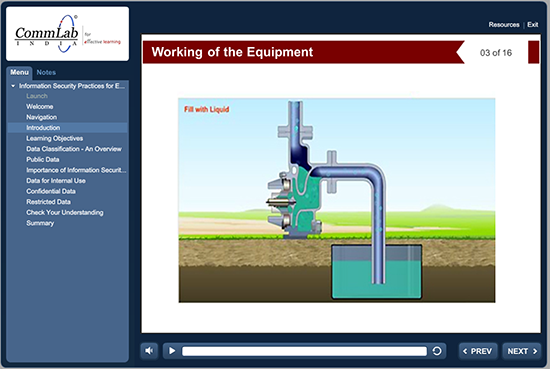Exit the course via Exit link

click(x=532, y=25)
